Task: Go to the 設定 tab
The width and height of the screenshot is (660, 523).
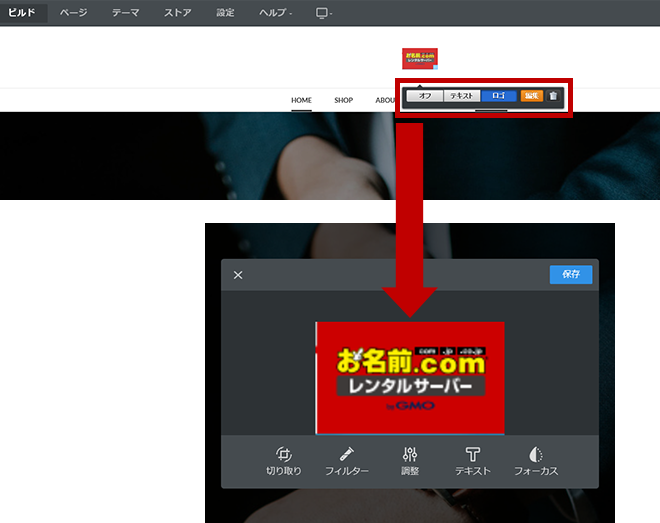Action: click(225, 13)
